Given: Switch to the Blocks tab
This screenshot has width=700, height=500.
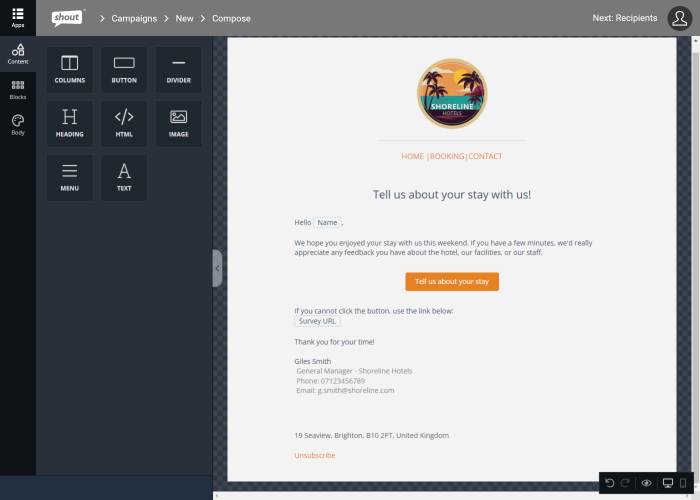Looking at the screenshot, I should 18,90.
